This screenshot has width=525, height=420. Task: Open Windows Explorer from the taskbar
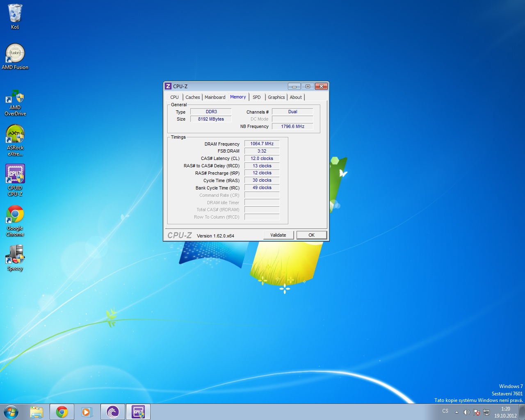pyautogui.click(x=37, y=412)
